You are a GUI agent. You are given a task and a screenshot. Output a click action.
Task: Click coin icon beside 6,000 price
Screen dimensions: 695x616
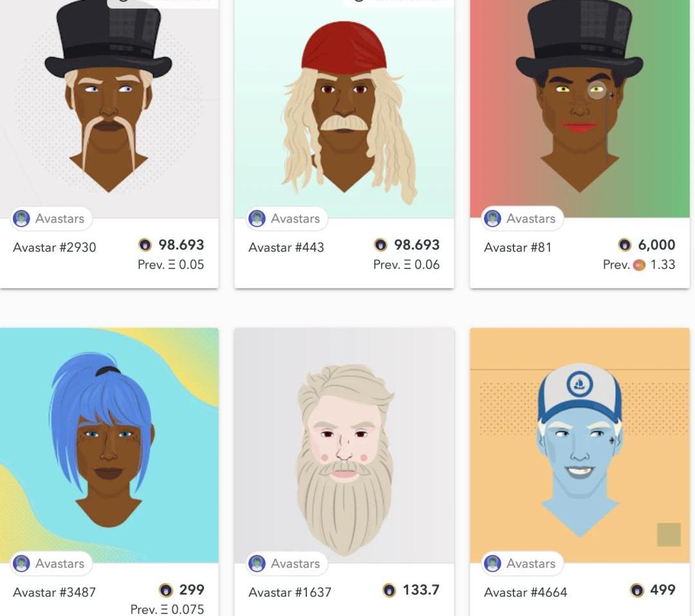(624, 245)
